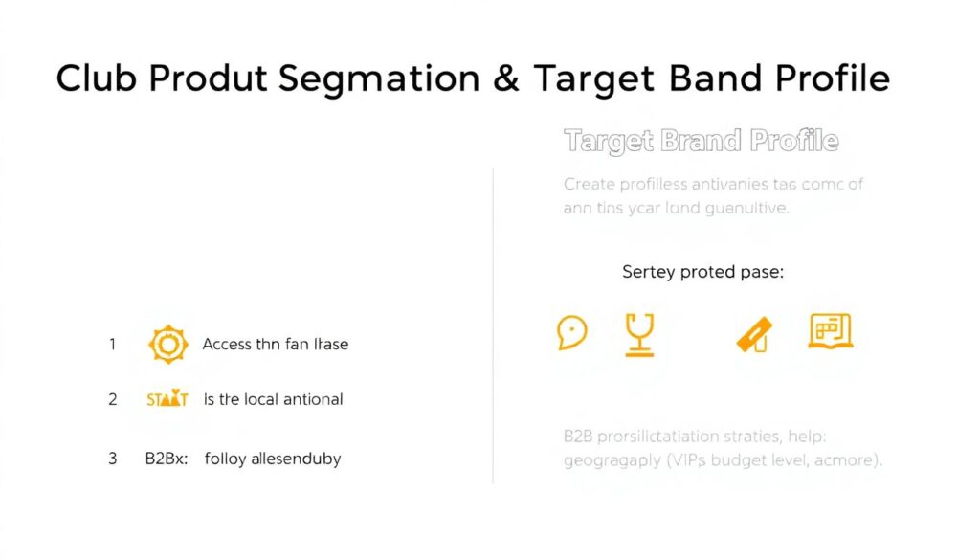
Task: Click the orange sun gear icon
Action: [x=168, y=344]
